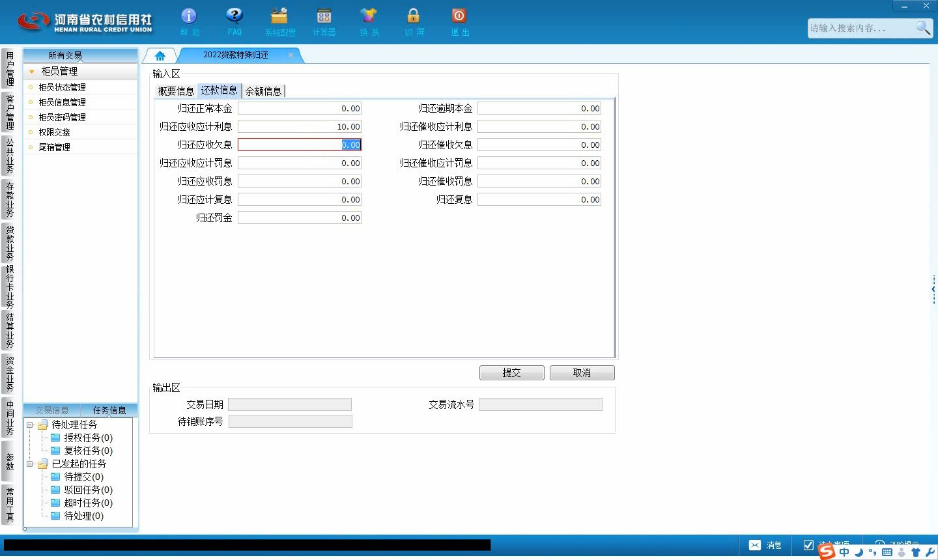Open the 结算业务 side tab
The width and height of the screenshot is (938, 560).
9,330
